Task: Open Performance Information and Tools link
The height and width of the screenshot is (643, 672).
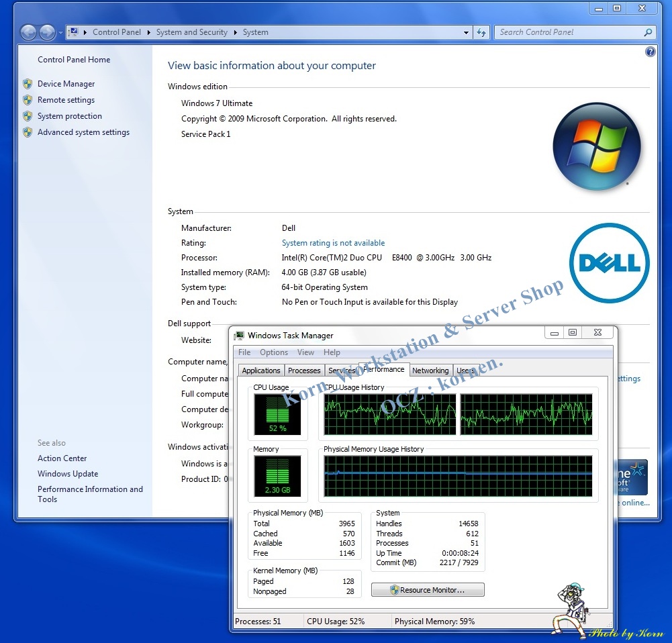Action: tap(90, 494)
